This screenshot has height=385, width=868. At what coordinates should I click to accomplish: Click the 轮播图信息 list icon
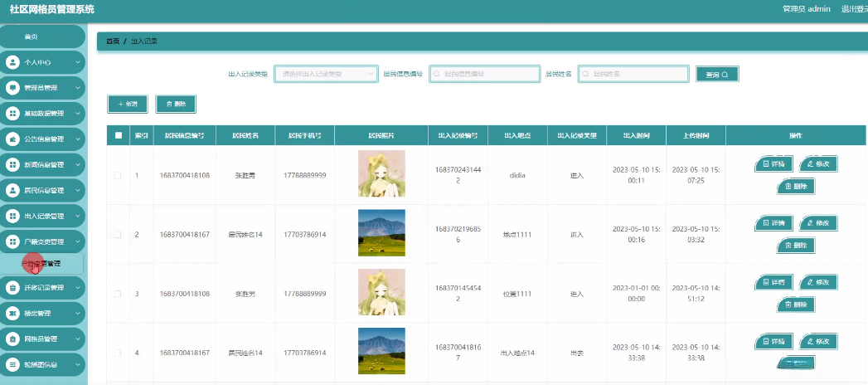(12, 364)
